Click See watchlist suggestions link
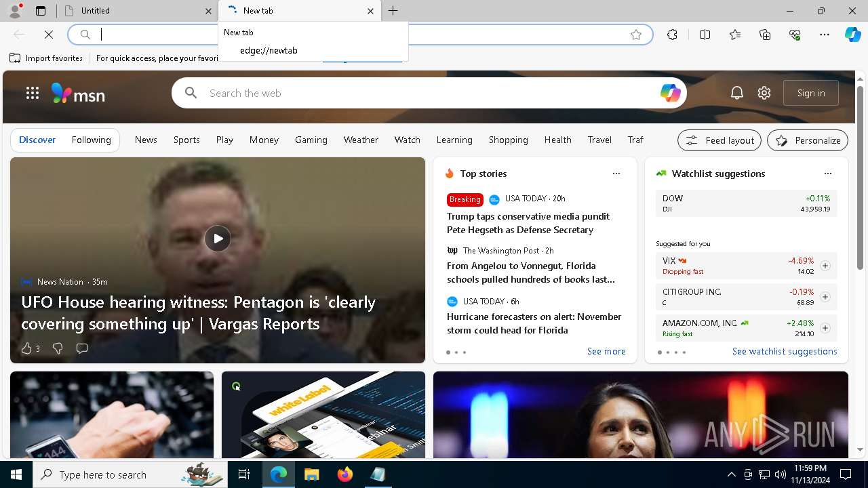 785,351
